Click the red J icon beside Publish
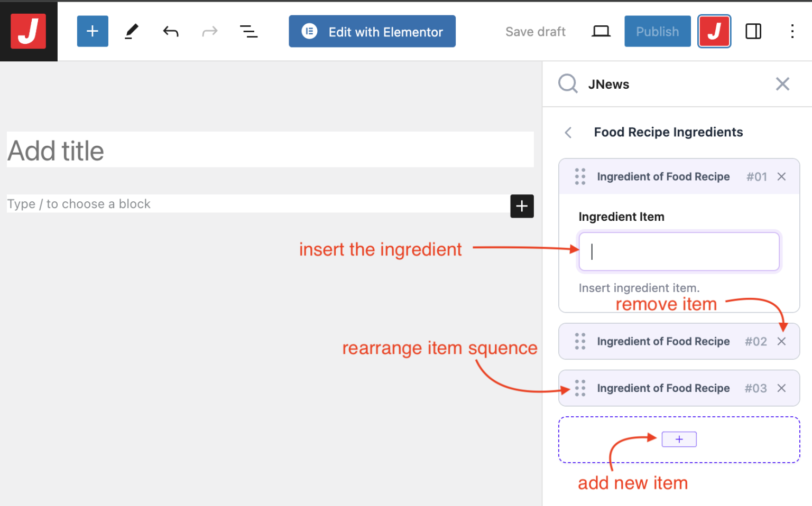Viewport: 812px width, 506px height. pyautogui.click(x=714, y=31)
